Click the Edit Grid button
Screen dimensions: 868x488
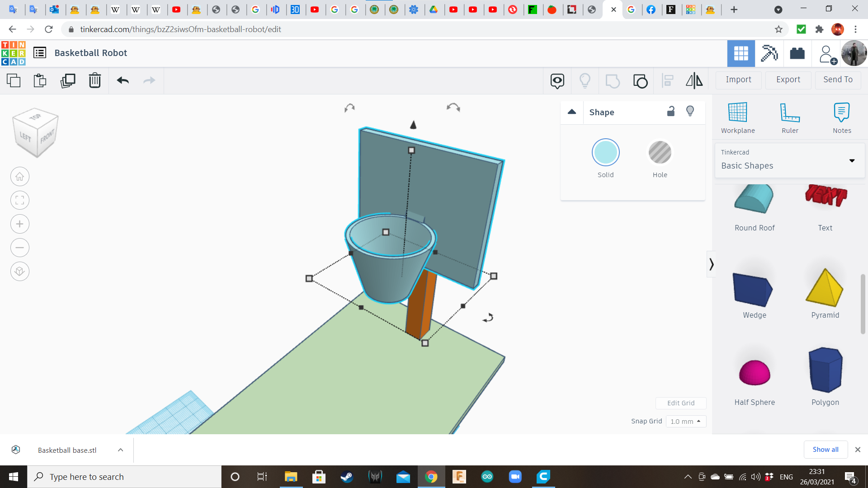click(681, 403)
